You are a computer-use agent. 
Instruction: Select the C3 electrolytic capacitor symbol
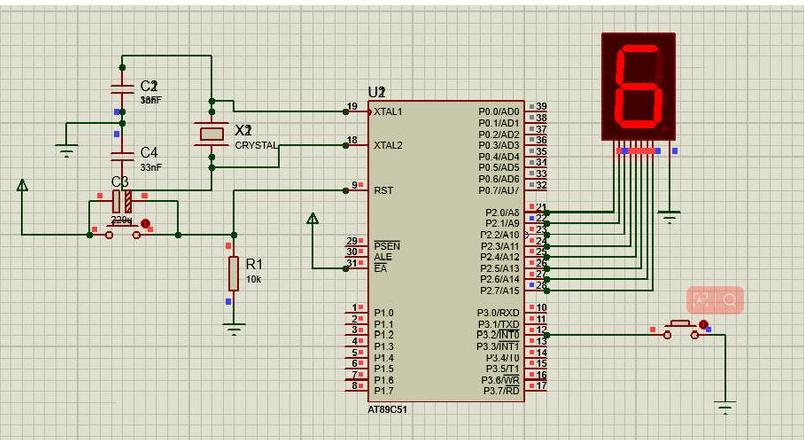click(x=122, y=201)
